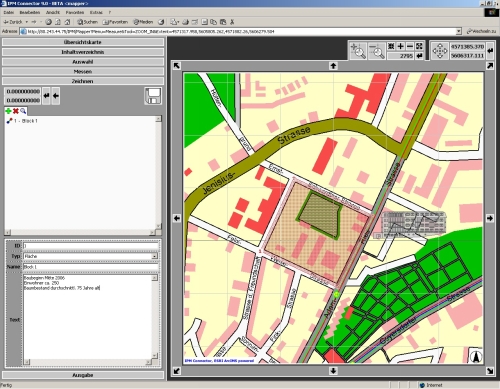The width and height of the screenshot is (500, 389).
Task: Open the Favoriten menu
Action: (x=75, y=12)
